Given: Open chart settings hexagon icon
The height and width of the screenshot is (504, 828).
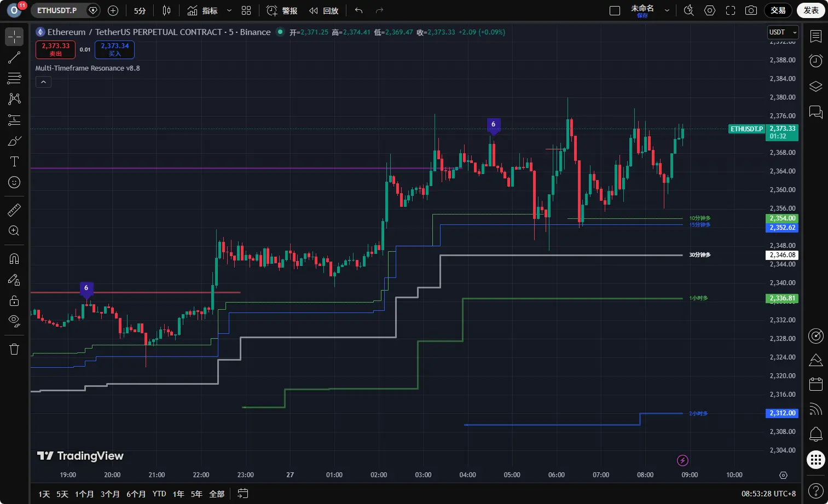Looking at the screenshot, I should [x=710, y=10].
